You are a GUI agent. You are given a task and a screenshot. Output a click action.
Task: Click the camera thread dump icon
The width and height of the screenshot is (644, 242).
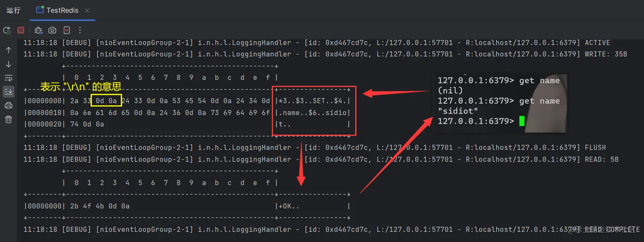[52, 30]
